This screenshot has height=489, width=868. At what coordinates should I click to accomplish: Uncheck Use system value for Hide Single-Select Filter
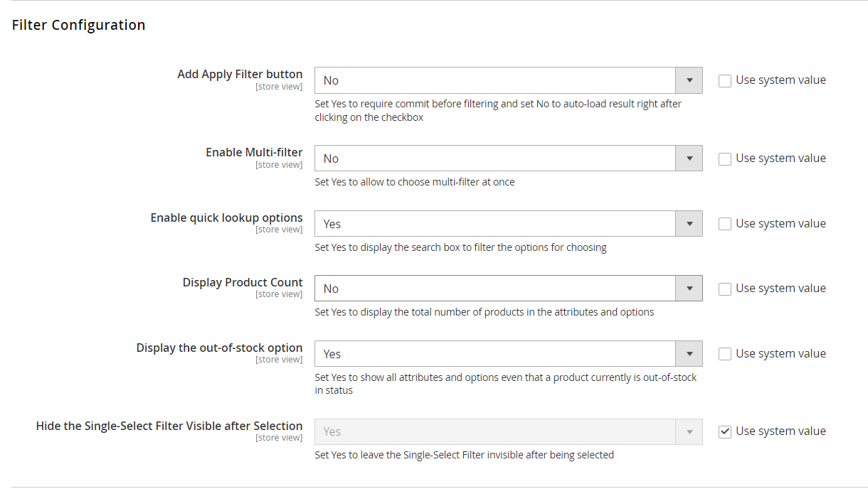click(725, 432)
